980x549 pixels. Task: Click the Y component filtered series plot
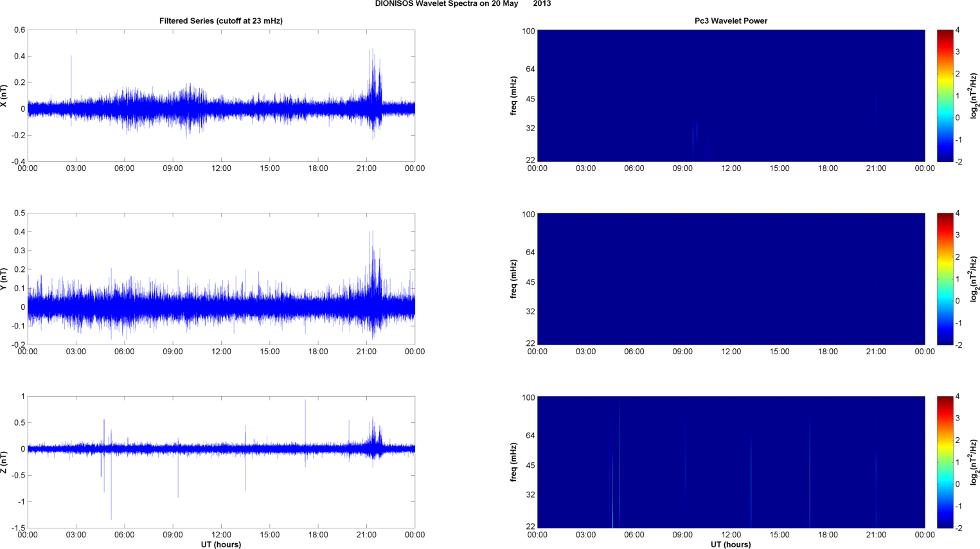point(221,279)
